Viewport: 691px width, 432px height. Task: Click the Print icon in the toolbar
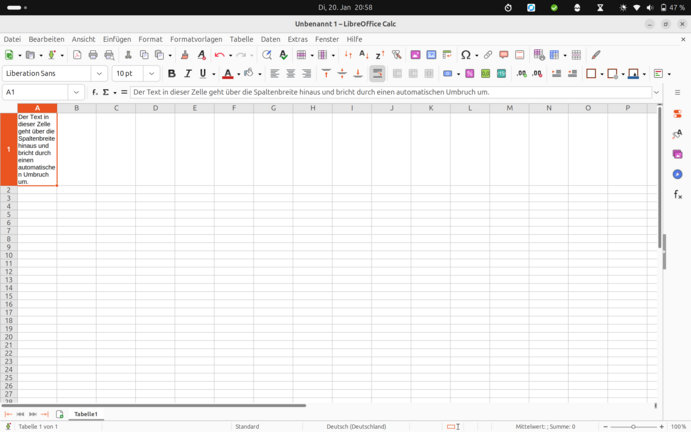click(x=93, y=55)
